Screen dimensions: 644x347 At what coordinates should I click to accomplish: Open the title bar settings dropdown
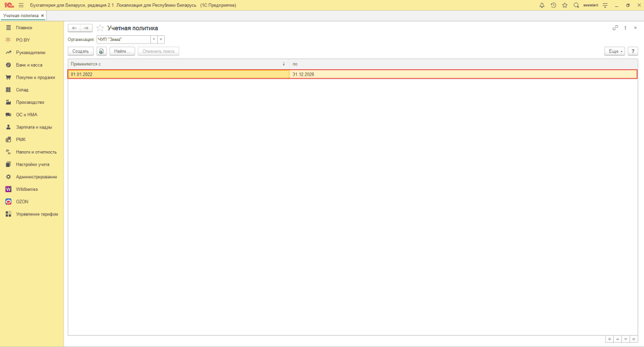[604, 5]
